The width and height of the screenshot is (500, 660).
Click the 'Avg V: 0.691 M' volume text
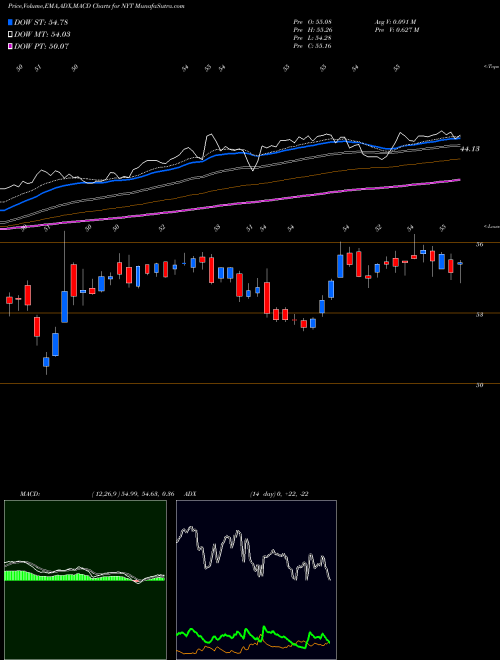tap(395, 22)
